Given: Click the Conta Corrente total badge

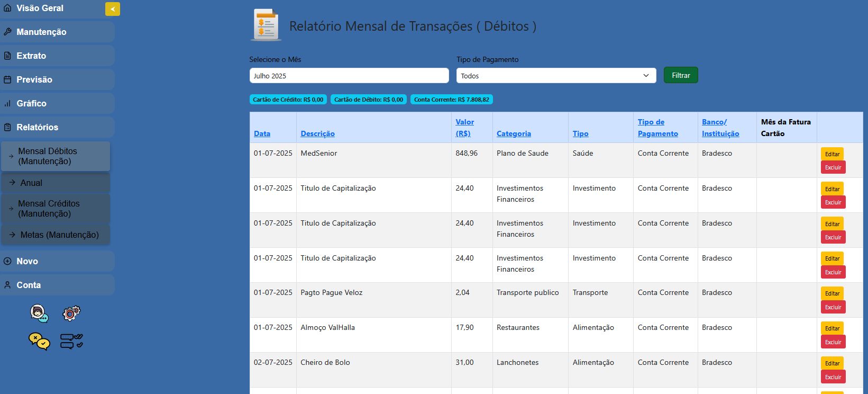Looking at the screenshot, I should click(451, 100).
